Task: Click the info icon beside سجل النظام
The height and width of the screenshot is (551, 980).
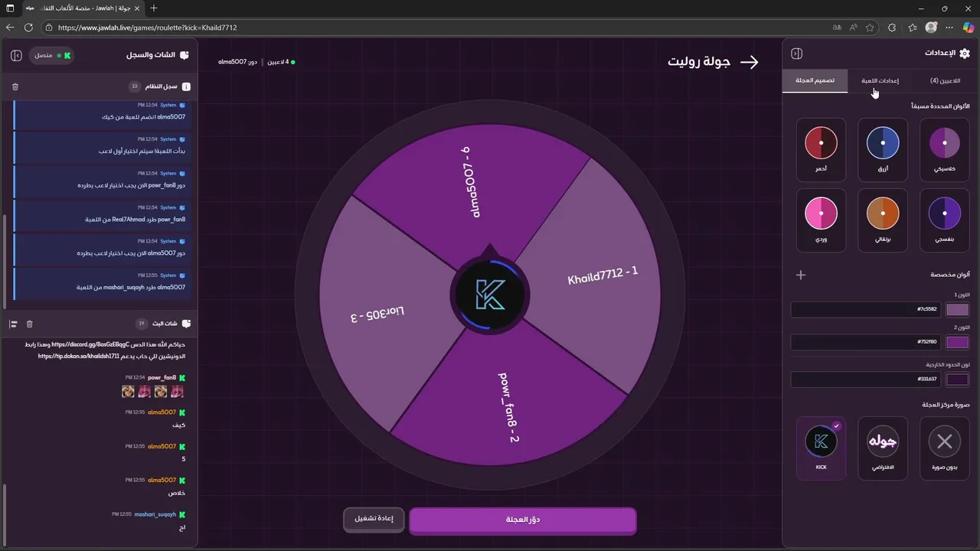Action: tap(186, 86)
